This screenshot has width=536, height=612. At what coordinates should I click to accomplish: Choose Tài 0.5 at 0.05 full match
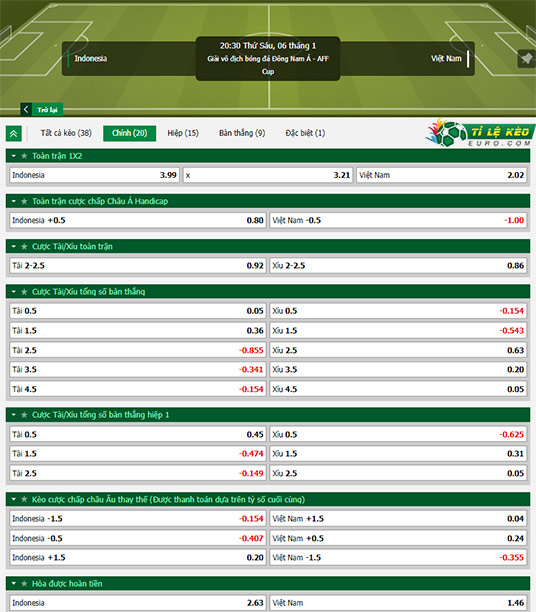(x=138, y=311)
